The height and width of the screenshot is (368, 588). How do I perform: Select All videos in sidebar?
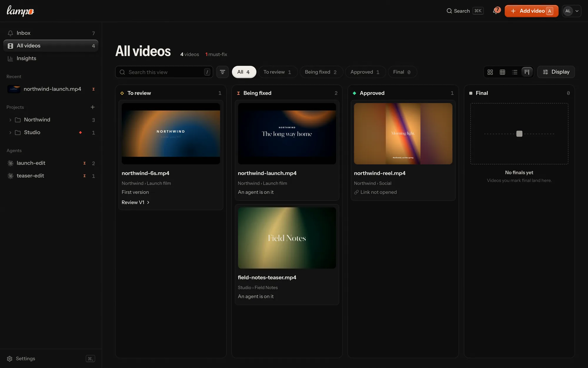pos(51,46)
